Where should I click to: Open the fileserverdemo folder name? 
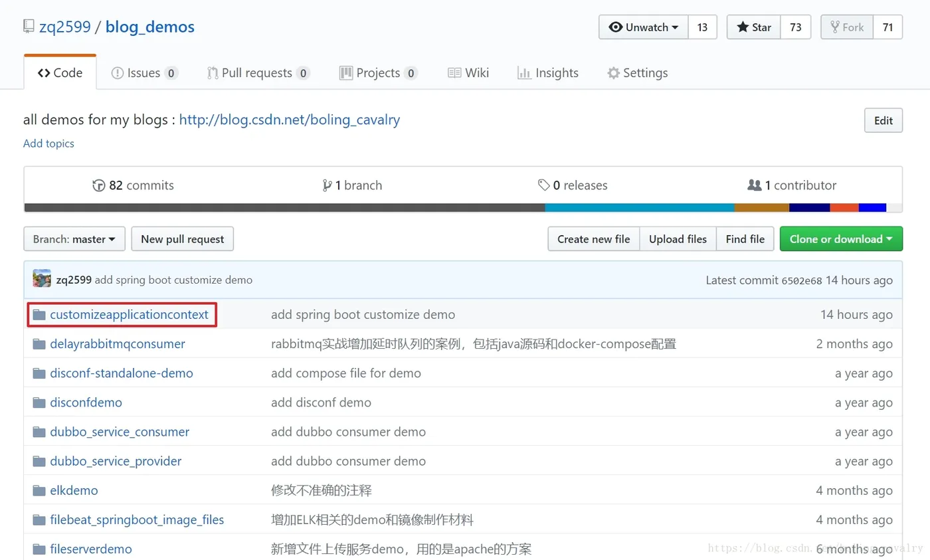point(91,549)
